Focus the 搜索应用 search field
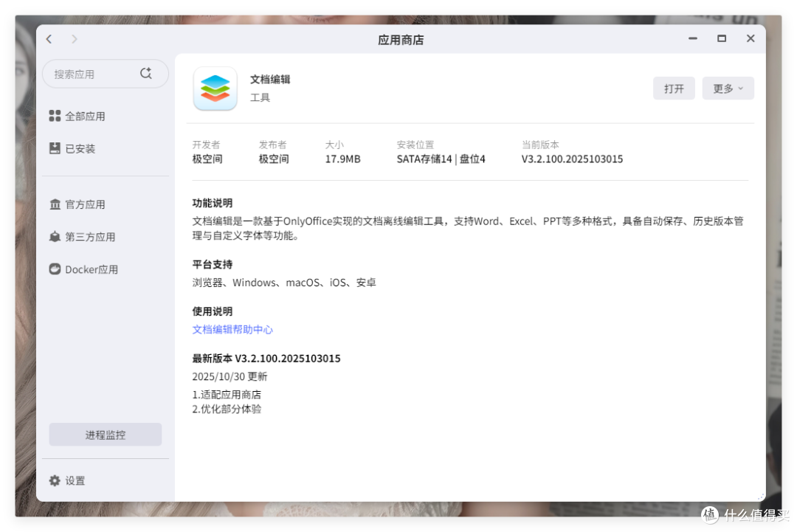This screenshot has width=797, height=532. click(106, 74)
